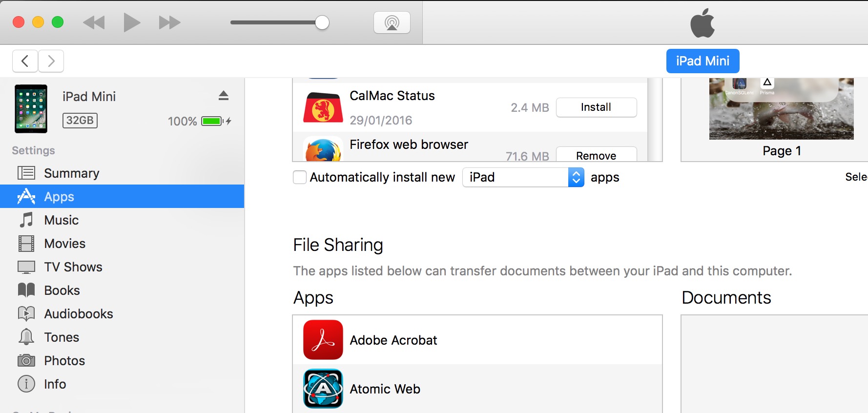868x413 pixels.
Task: Click the Adobe Acrobat app name
Action: (393, 340)
